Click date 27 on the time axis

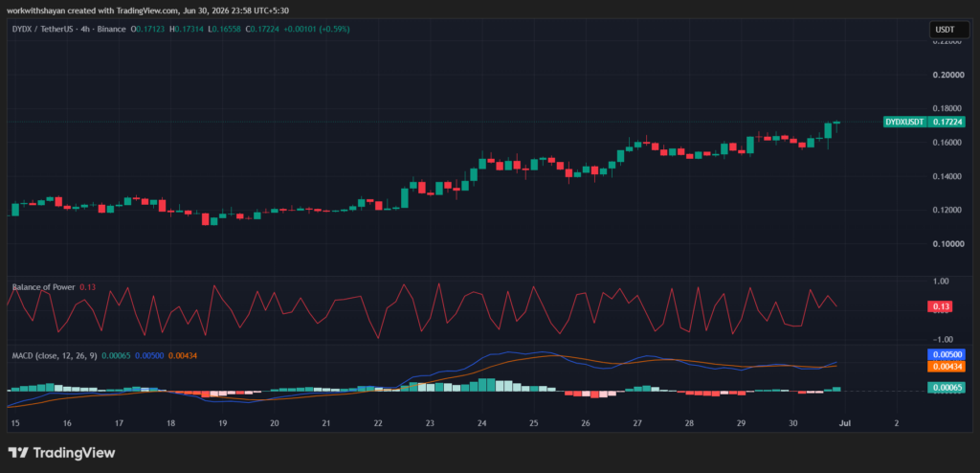click(636, 423)
